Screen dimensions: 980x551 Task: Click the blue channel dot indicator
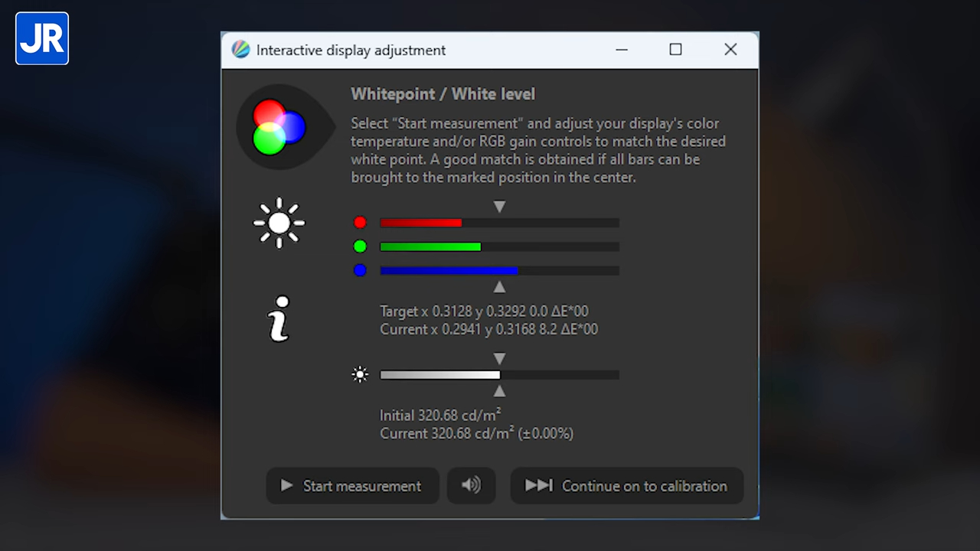pos(360,270)
